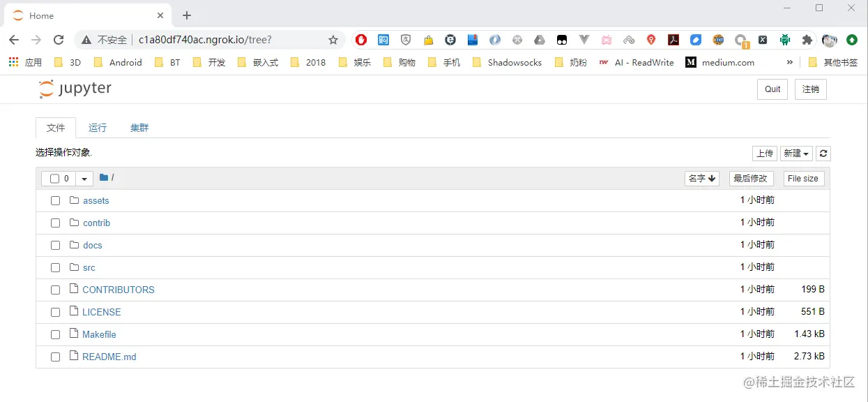
Task: Open the Android bookmark folder
Action: click(x=118, y=62)
